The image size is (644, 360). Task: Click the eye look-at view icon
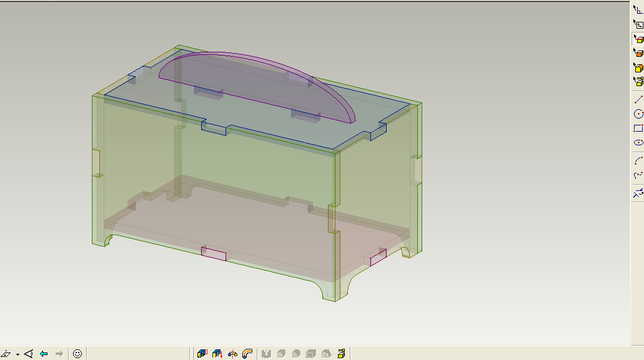click(x=28, y=353)
